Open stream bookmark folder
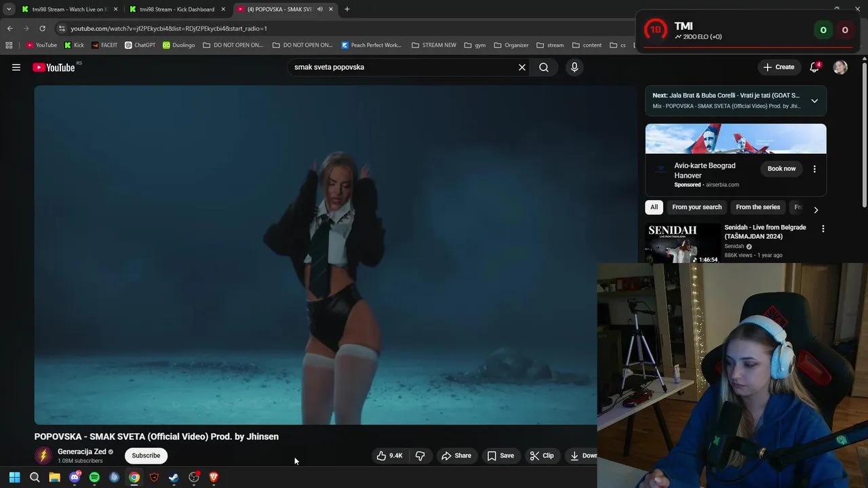 tap(550, 45)
